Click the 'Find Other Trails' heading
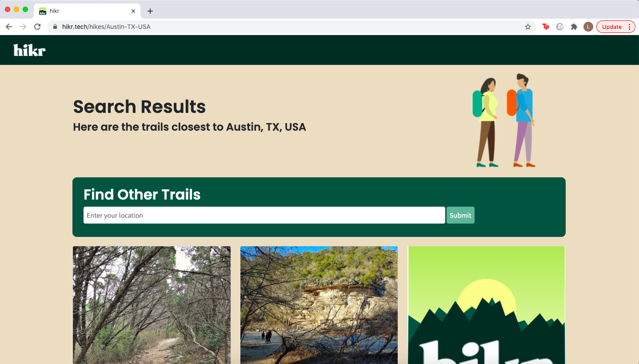The height and width of the screenshot is (364, 639). 142,195
